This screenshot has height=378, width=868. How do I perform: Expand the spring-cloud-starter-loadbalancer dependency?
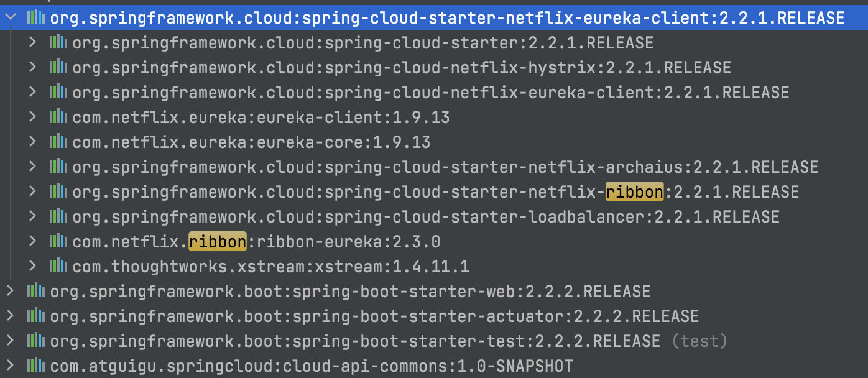tap(33, 216)
